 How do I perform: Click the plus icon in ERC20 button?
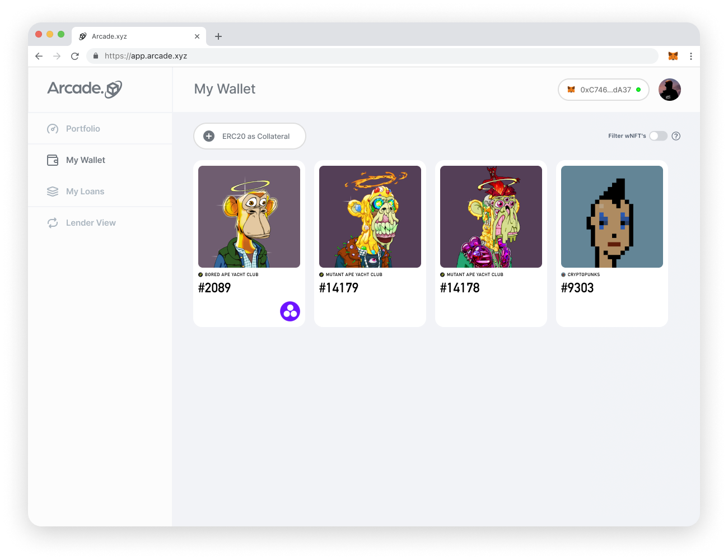point(209,136)
